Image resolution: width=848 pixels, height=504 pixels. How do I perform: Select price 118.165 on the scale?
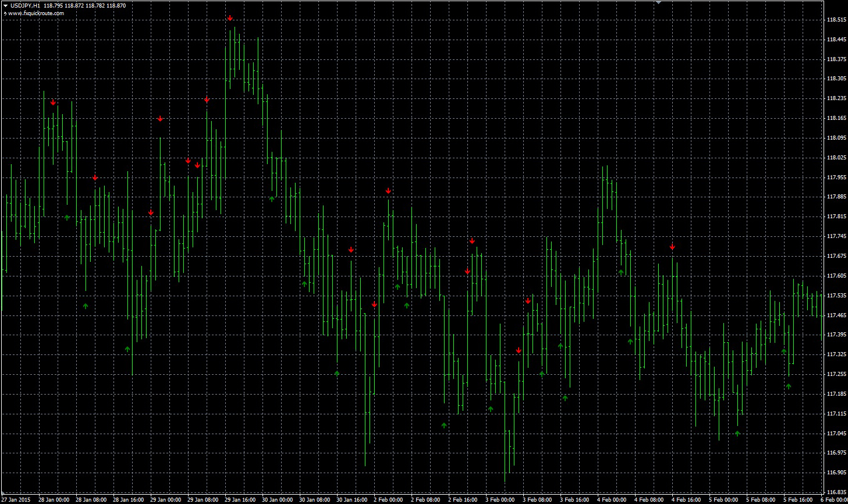836,118
